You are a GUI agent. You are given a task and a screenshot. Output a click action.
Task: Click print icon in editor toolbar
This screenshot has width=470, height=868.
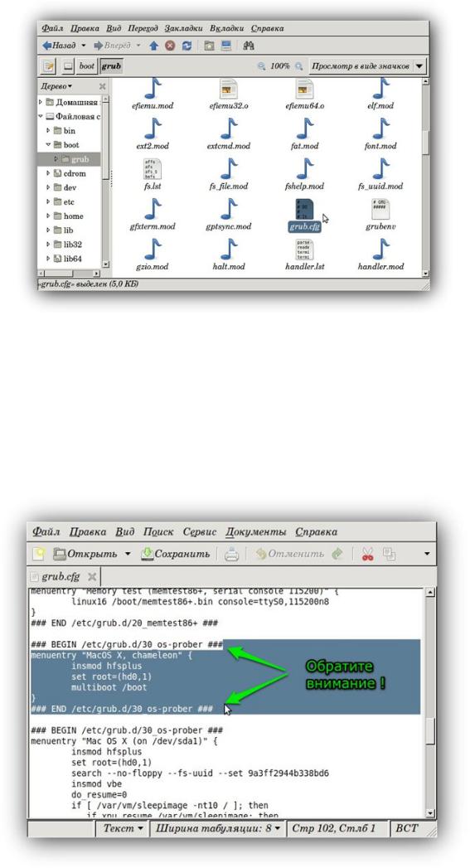tap(231, 554)
